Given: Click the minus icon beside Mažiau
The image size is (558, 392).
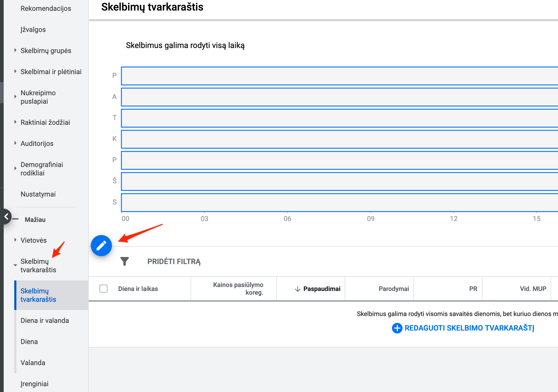Looking at the screenshot, I should pos(16,219).
